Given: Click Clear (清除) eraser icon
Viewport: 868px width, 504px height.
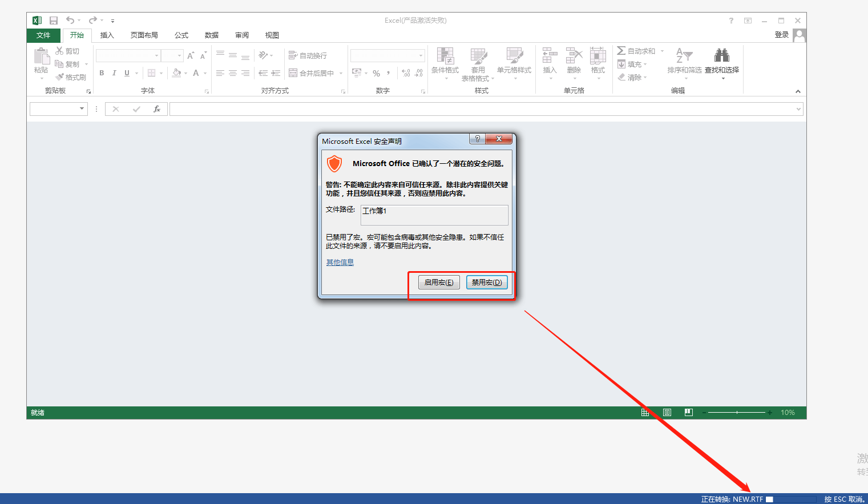Looking at the screenshot, I should click(x=623, y=77).
